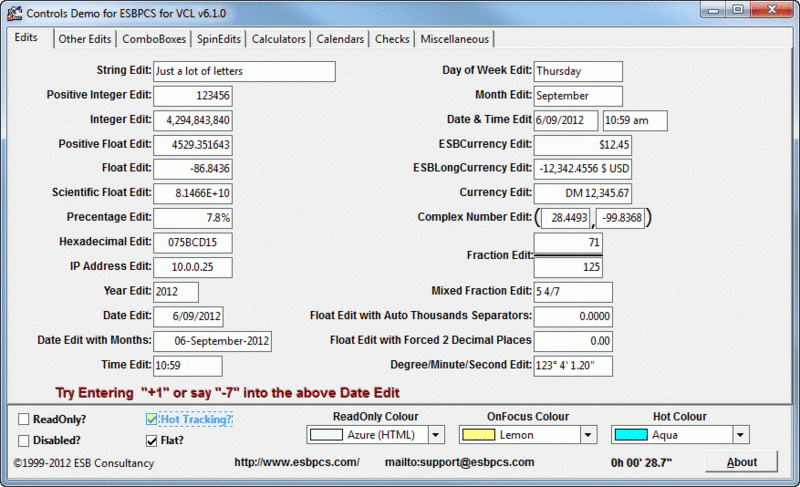Click the About button
The image size is (800, 487).
pyautogui.click(x=741, y=462)
